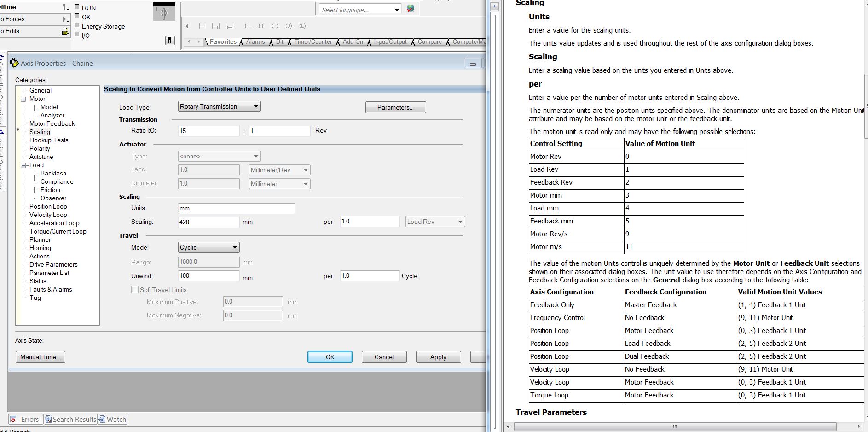Insert an Examine Off contact instruction
Image resolution: width=868 pixels, height=432 pixels.
coord(261,26)
